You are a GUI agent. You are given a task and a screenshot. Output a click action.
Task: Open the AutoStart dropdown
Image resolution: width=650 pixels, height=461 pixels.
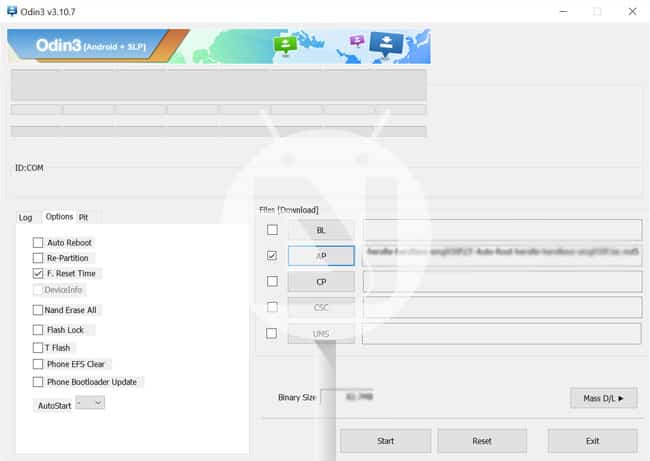(90, 403)
